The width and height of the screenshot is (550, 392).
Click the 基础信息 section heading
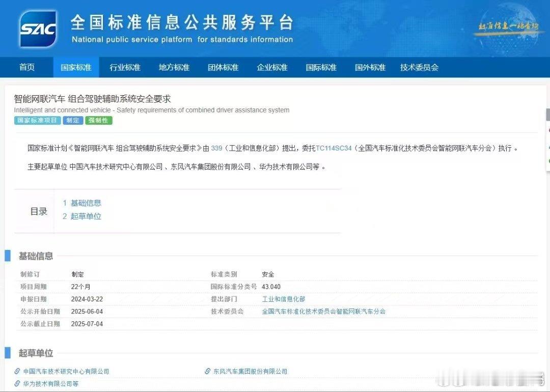click(36, 256)
